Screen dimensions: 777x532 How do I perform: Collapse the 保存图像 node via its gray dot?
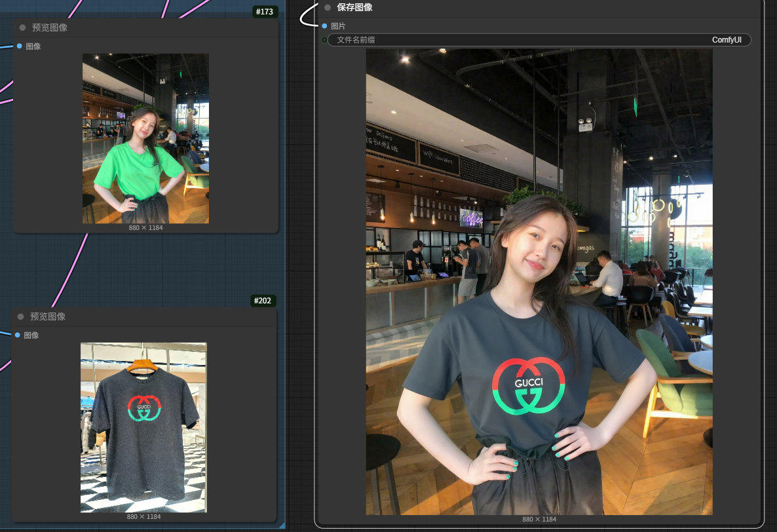(328, 8)
